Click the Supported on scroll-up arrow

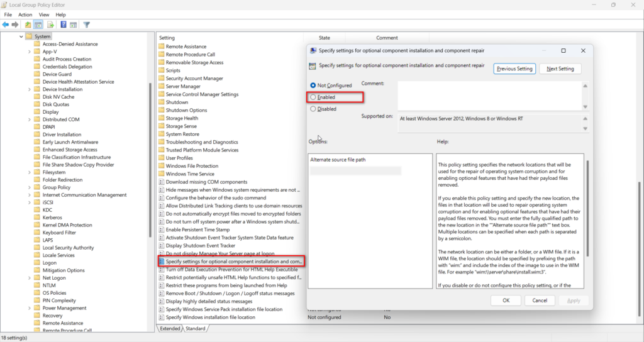[x=586, y=119]
